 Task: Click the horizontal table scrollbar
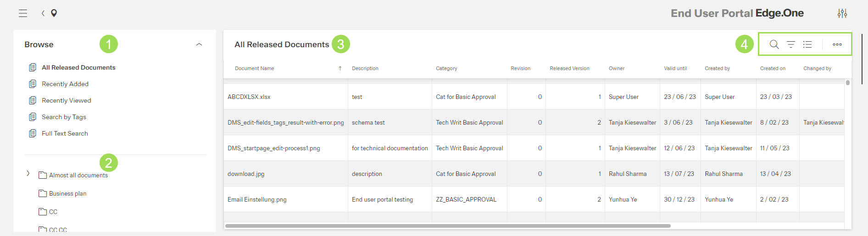[448, 226]
